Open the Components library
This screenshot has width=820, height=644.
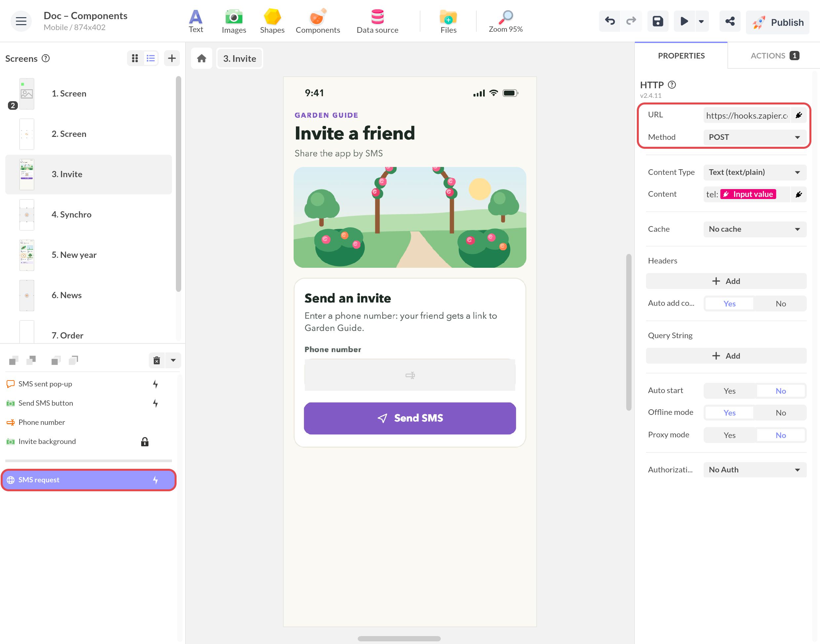(317, 21)
